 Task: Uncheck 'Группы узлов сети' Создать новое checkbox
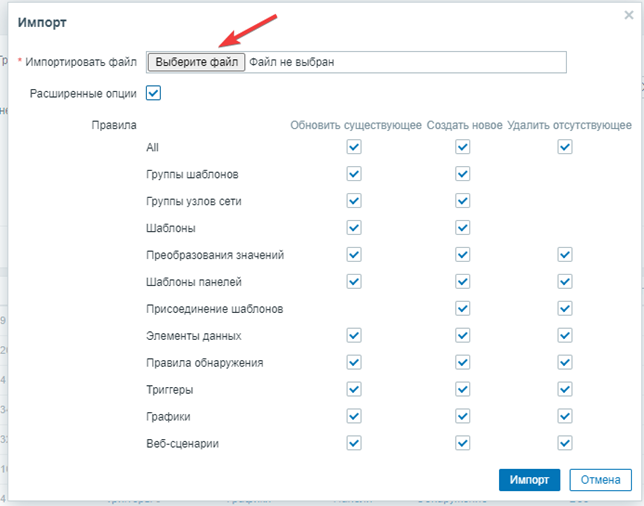[x=462, y=201]
